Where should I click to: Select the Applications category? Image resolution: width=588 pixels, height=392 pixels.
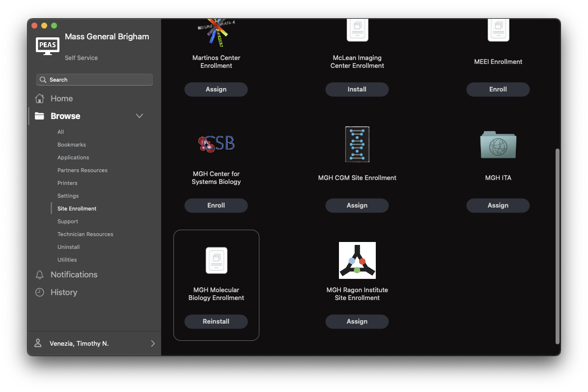coord(73,157)
